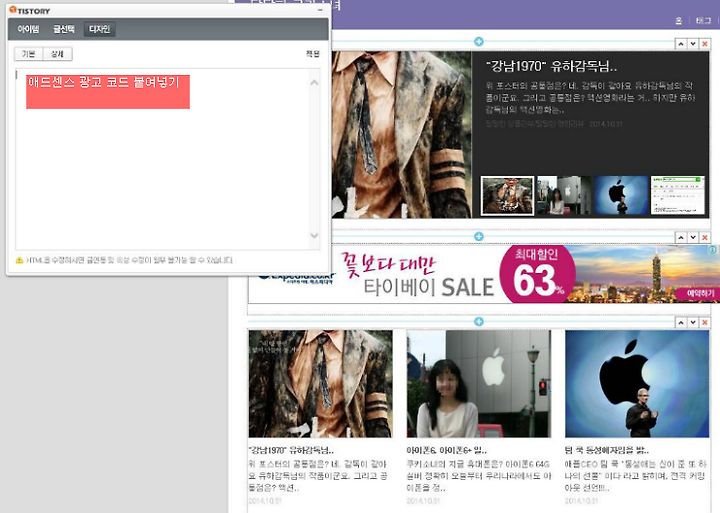Select the green webpage screenshot slider thumbnail
Image resolution: width=720 pixels, height=513 pixels.
click(678, 196)
